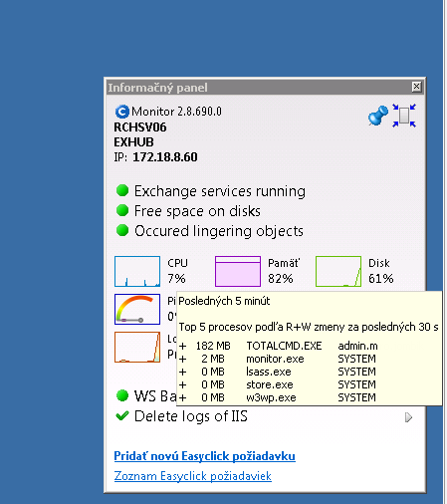Image resolution: width=447 pixels, height=504 pixels.
Task: Click IP address 172.18.8.60
Action: pyautogui.click(x=165, y=157)
